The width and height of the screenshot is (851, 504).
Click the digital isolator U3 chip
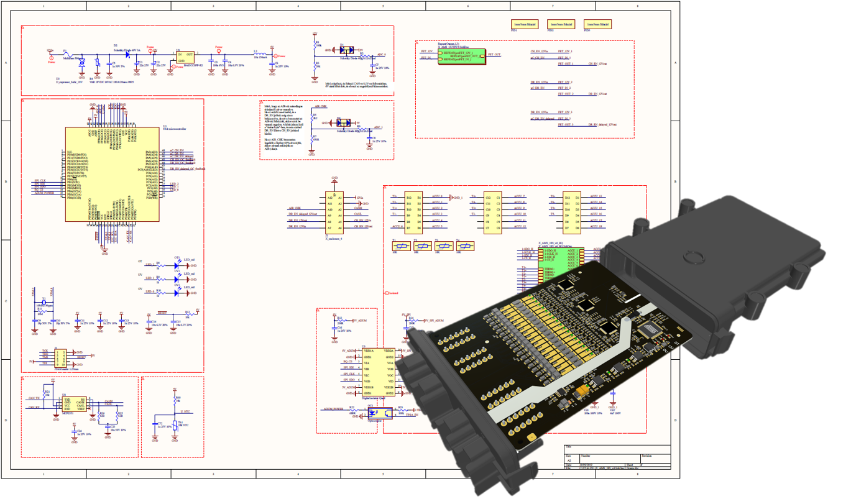tap(378, 372)
